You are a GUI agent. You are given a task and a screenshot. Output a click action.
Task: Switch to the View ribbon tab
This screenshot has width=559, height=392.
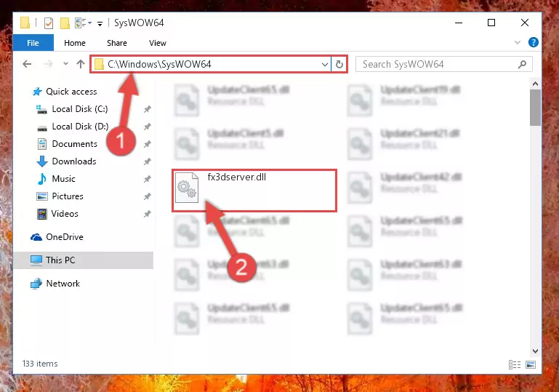click(x=158, y=43)
